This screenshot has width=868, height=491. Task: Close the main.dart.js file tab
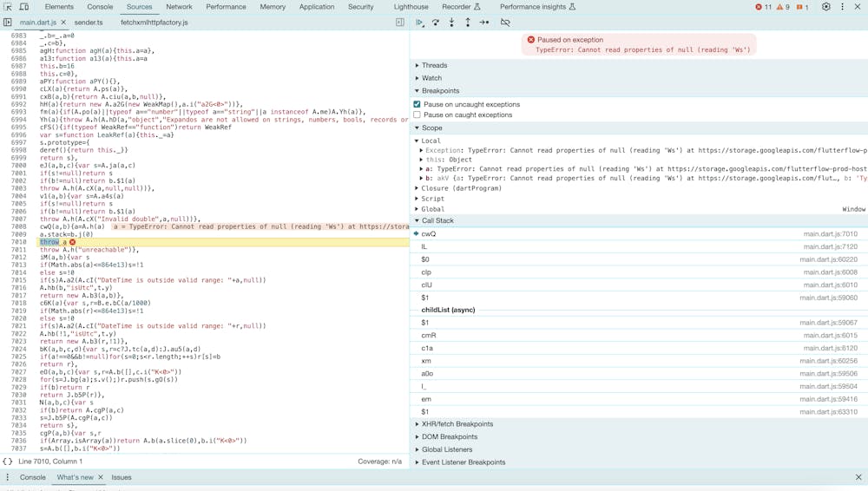[x=63, y=23]
